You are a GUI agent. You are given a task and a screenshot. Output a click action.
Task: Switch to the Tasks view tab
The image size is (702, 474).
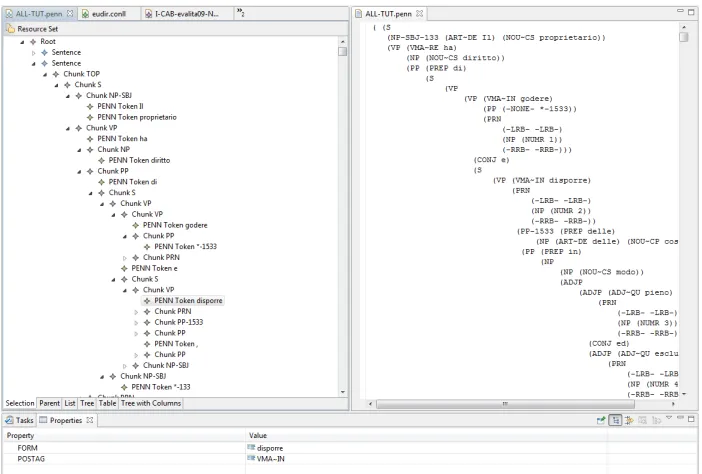(x=20, y=420)
